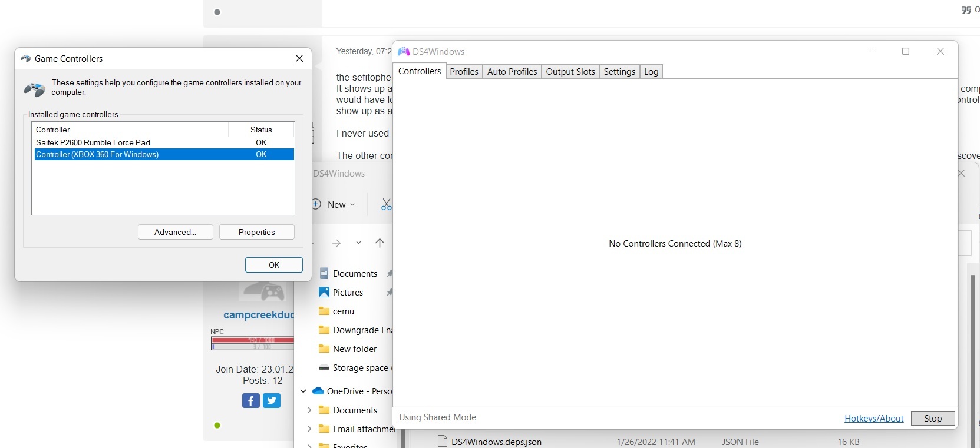Collapse the OneDrive - Personal tree node
The width and height of the screenshot is (980, 448).
coord(303,391)
